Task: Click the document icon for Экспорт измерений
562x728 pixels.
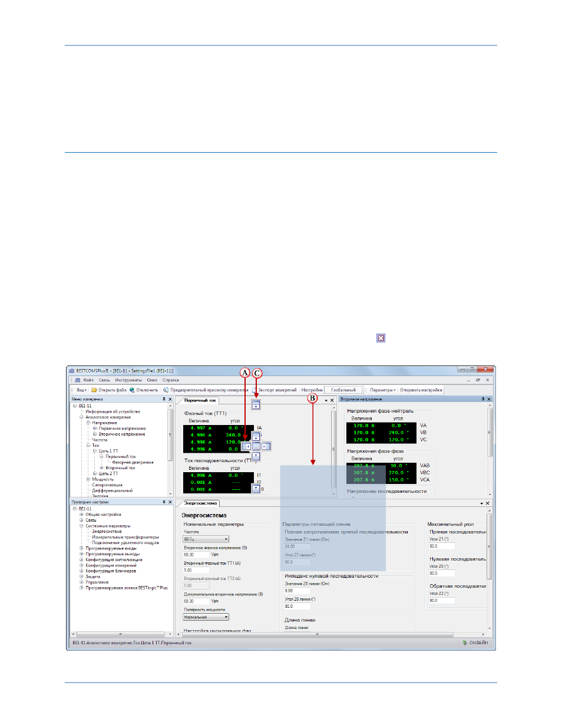Action: pos(254,390)
